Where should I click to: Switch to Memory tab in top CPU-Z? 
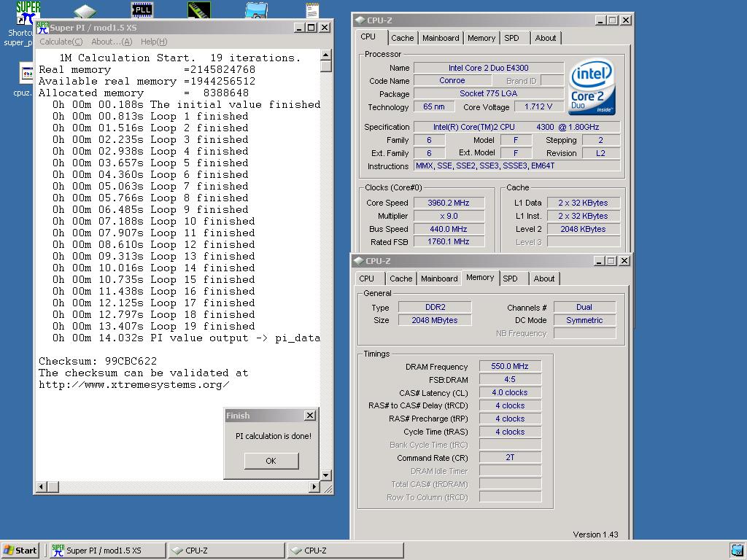(x=481, y=38)
